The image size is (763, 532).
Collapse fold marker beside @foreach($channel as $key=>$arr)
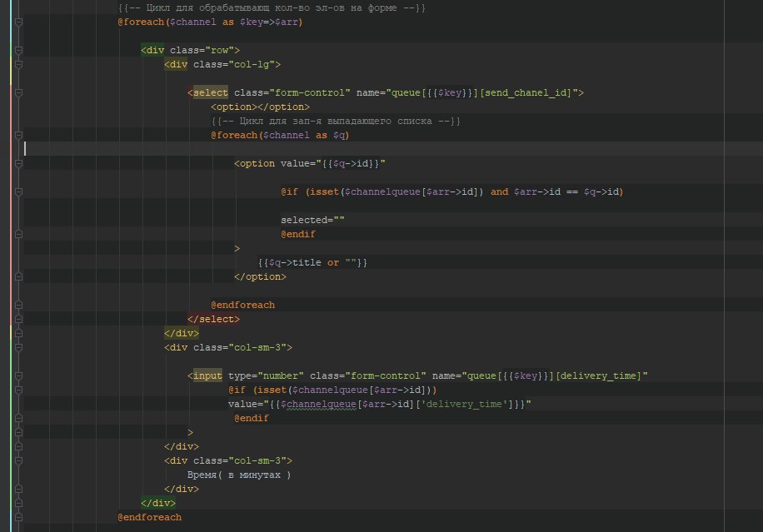coord(18,22)
